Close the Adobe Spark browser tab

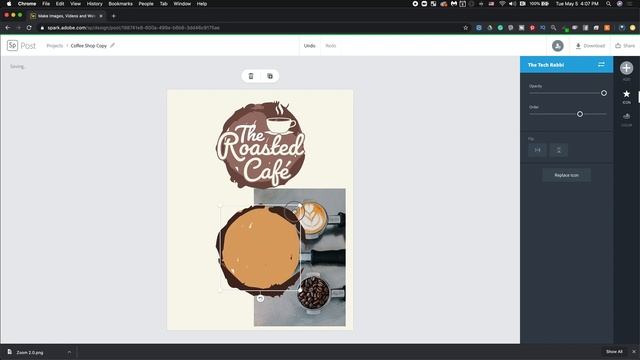[x=101, y=16]
